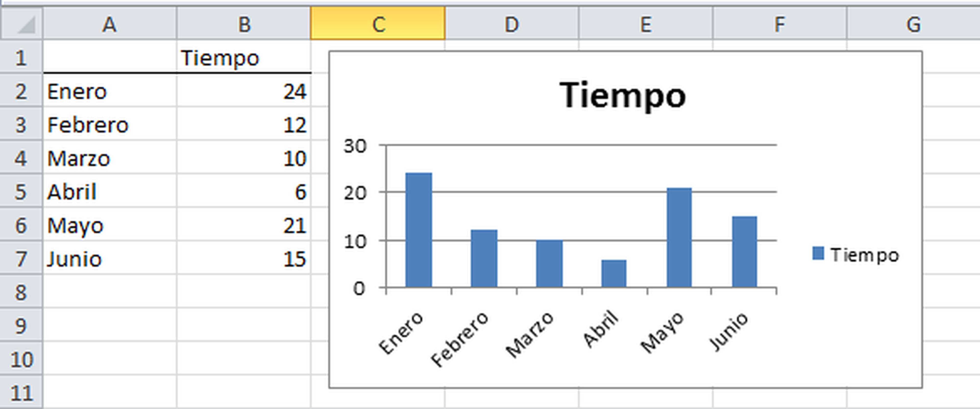Select the Febrero cell in column A
The image size is (980, 409).
[x=109, y=125]
